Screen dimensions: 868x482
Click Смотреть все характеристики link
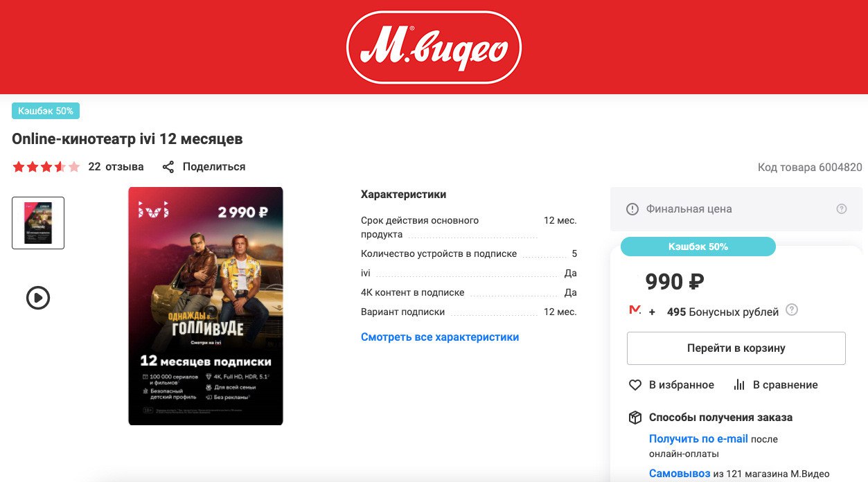point(440,337)
